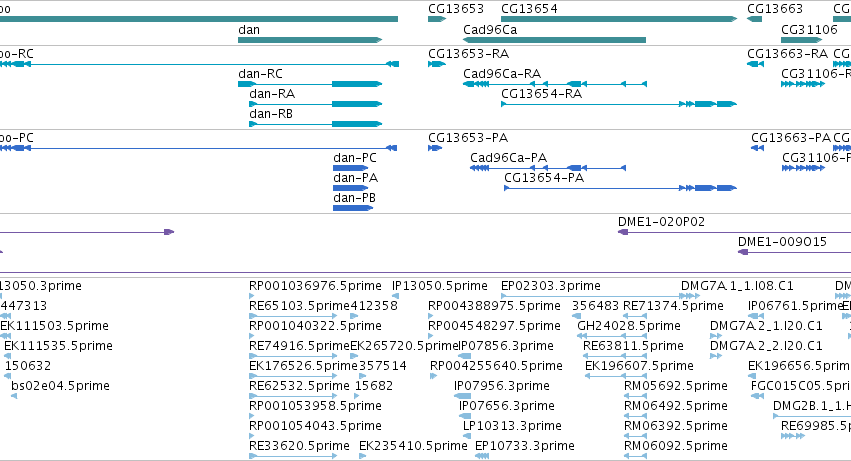Click transcript CG13654-RA label
Image resolution: width=851 pixels, height=461 pixels.
(541, 94)
